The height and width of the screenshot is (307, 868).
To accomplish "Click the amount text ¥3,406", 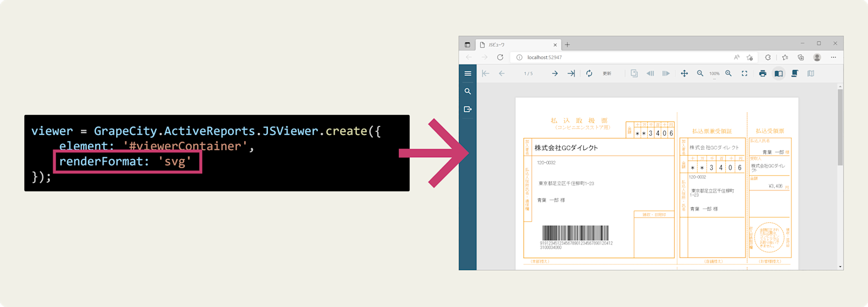I will (x=776, y=186).
